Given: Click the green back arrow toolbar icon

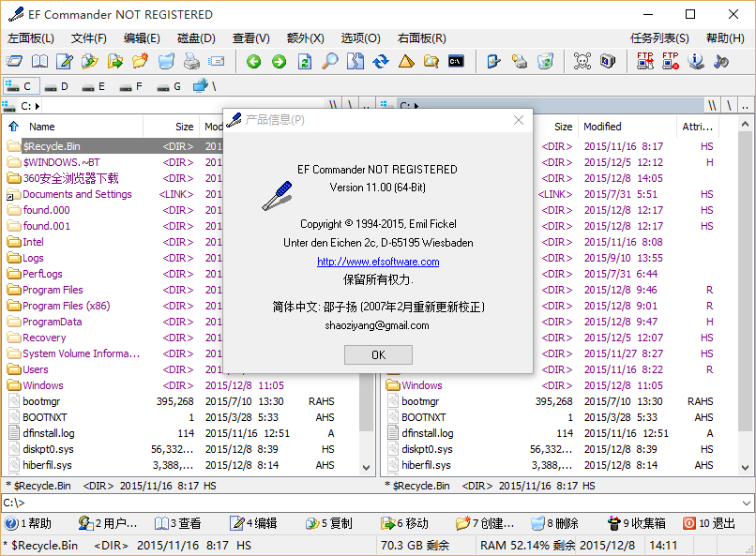Looking at the screenshot, I should pyautogui.click(x=253, y=62).
